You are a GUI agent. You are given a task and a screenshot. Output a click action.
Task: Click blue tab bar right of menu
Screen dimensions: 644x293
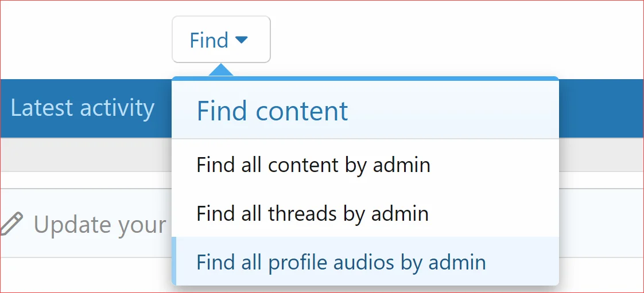coord(600,108)
